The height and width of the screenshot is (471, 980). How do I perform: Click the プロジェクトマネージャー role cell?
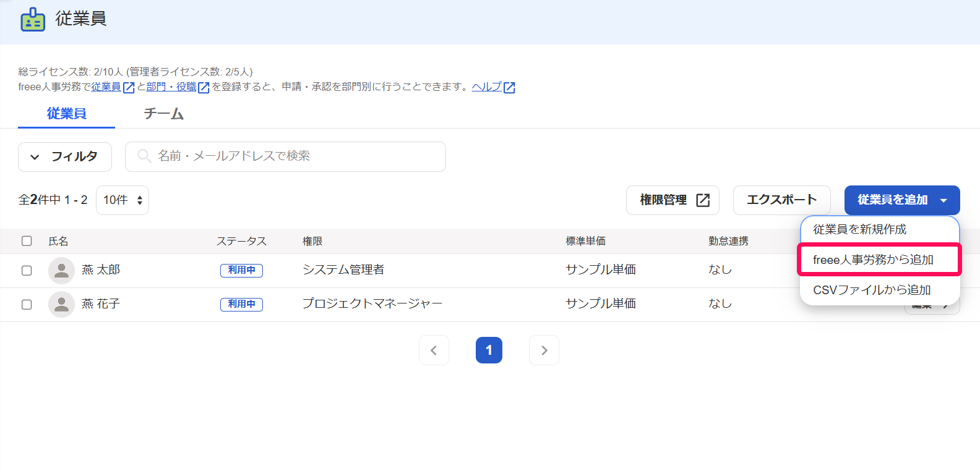372,304
